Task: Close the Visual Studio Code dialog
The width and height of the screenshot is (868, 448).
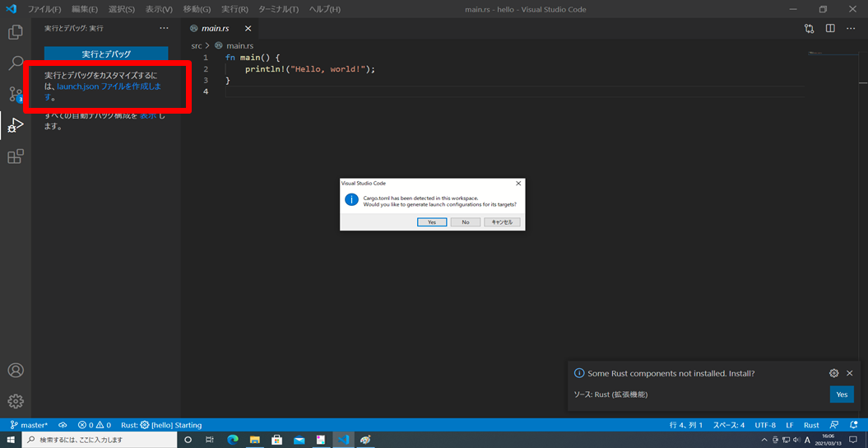Action: 518,184
